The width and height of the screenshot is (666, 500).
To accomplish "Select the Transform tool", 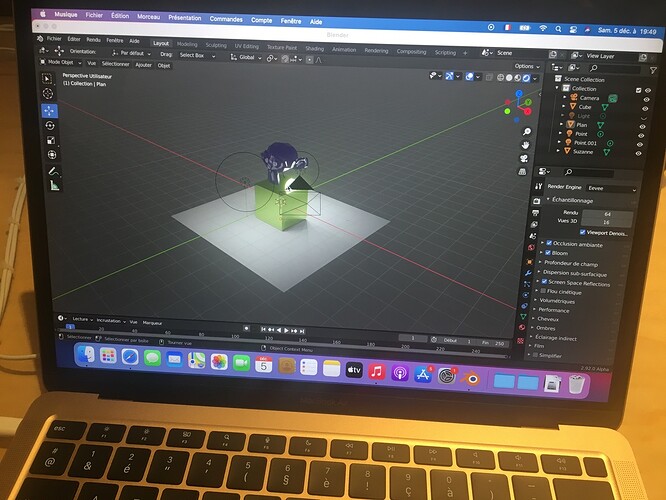I will pos(52,155).
